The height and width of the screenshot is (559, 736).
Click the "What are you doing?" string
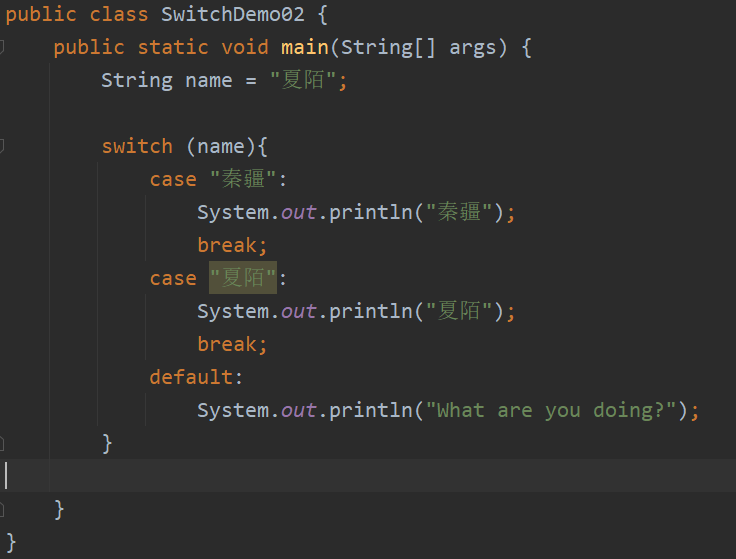[551, 410]
